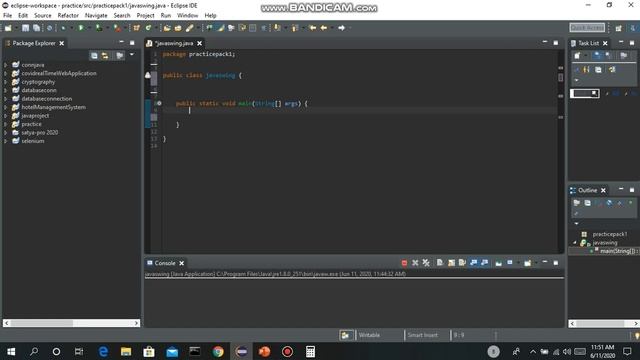Expand the cryptography project
This screenshot has height=360, width=640.
click(5, 82)
